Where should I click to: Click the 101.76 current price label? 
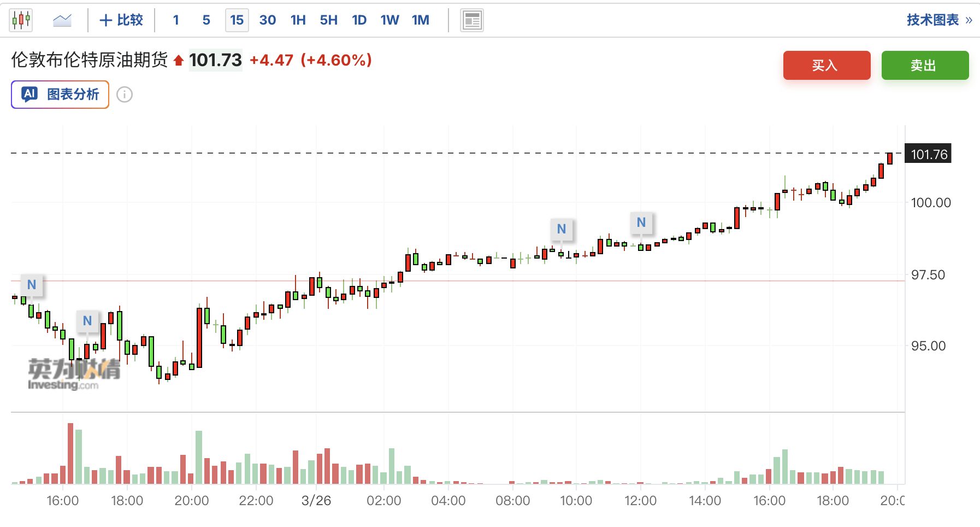(929, 154)
